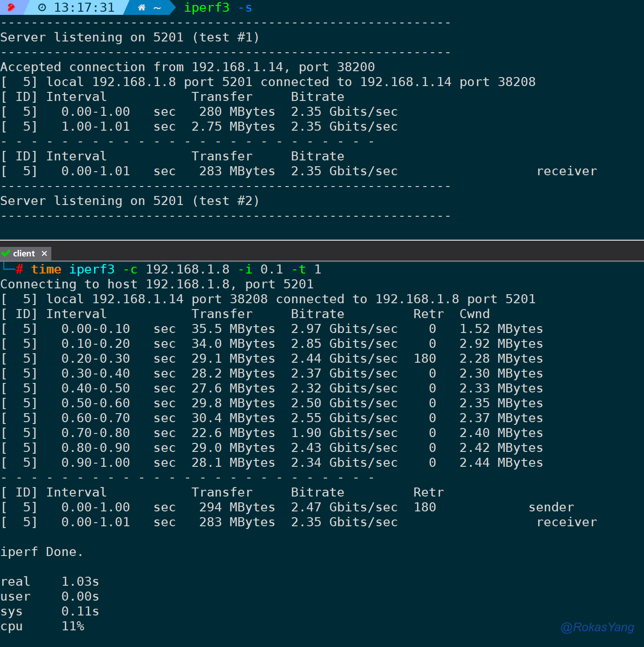The image size is (644, 647).
Task: Click the clock icon beside 13:17:31
Action: (42, 8)
